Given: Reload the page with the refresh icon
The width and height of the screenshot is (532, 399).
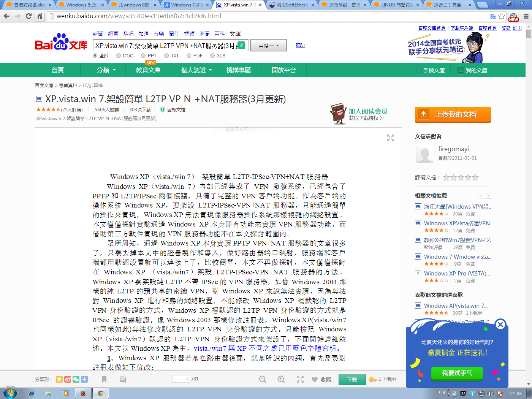Looking at the screenshot, I should pyautogui.click(x=28, y=16).
